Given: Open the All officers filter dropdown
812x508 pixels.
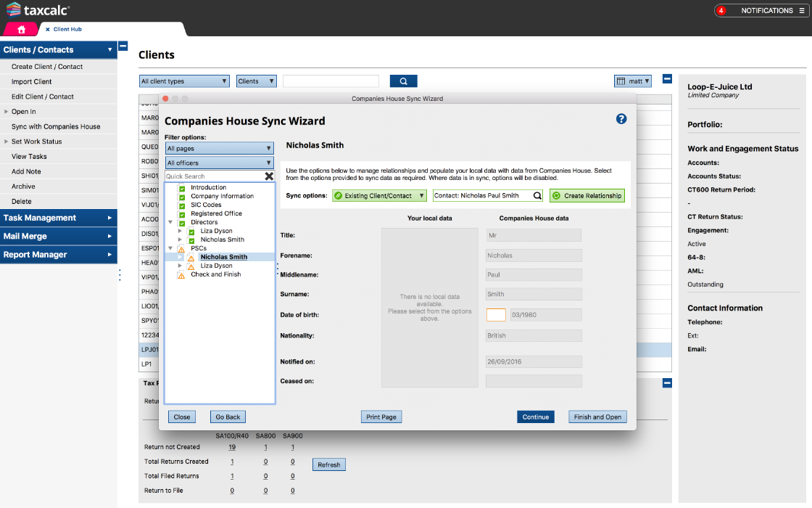Looking at the screenshot, I should coord(219,163).
